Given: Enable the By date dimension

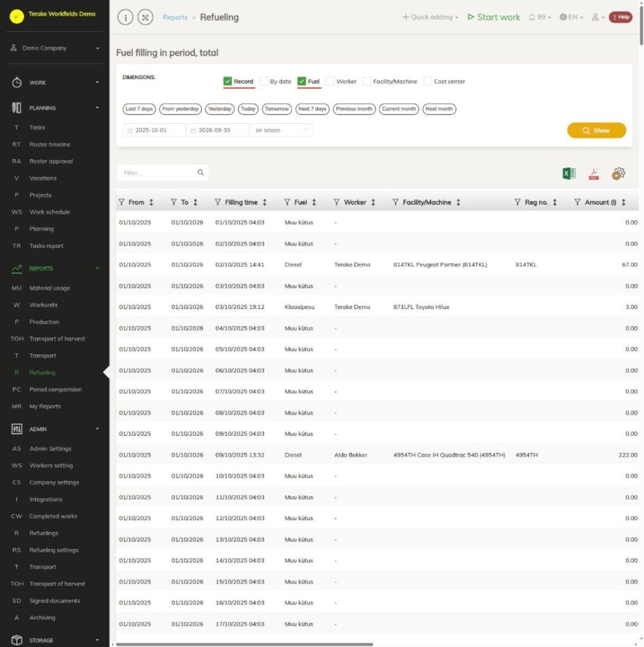Looking at the screenshot, I should (264, 82).
